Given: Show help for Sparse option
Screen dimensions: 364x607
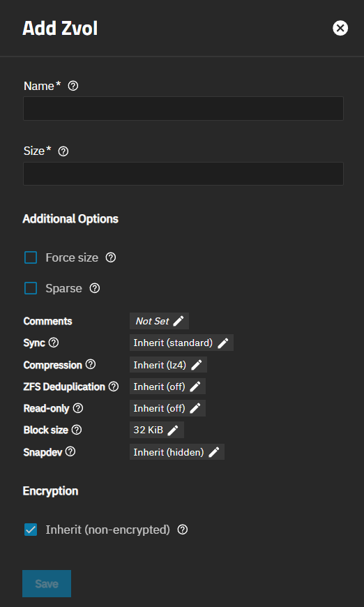Looking at the screenshot, I should [x=95, y=288].
